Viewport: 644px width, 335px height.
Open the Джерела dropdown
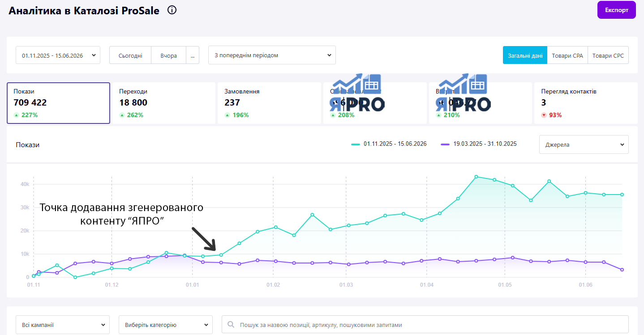pyautogui.click(x=584, y=144)
